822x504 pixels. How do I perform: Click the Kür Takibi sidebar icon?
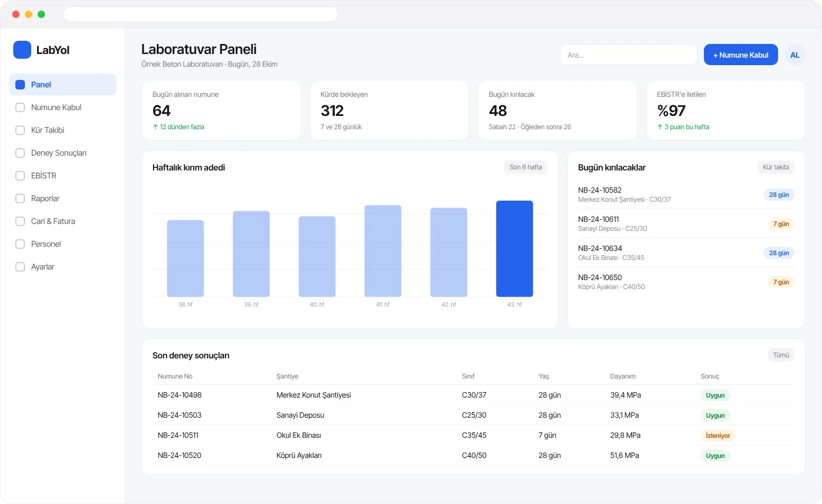20,130
